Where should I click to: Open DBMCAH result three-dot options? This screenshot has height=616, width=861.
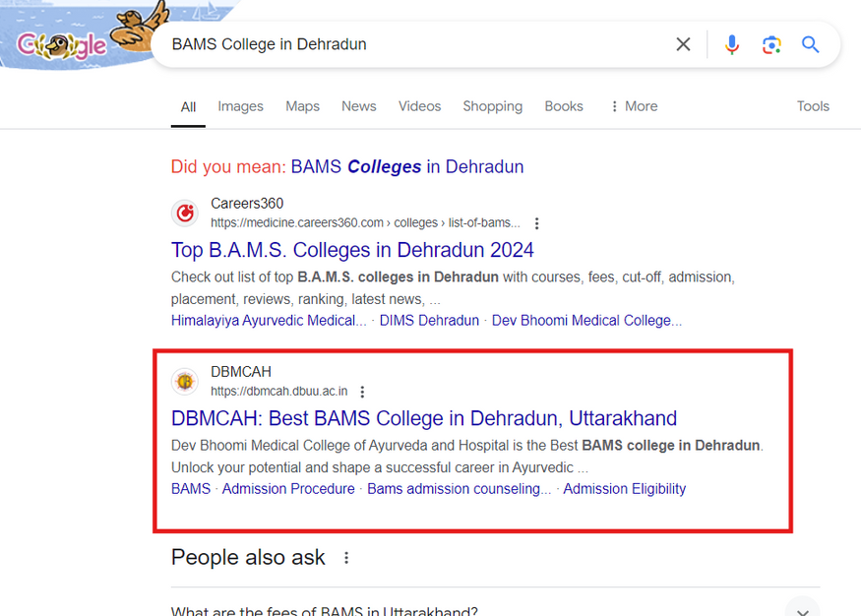pos(362,392)
